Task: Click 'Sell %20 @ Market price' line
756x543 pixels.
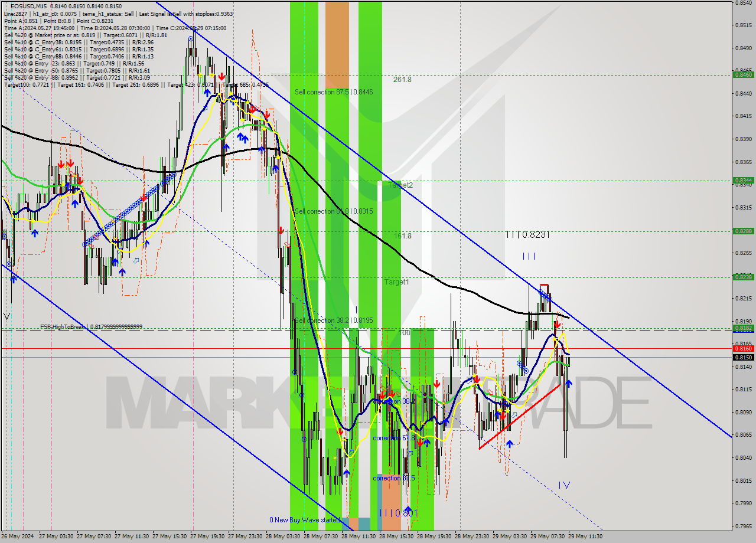Action: click(86, 35)
